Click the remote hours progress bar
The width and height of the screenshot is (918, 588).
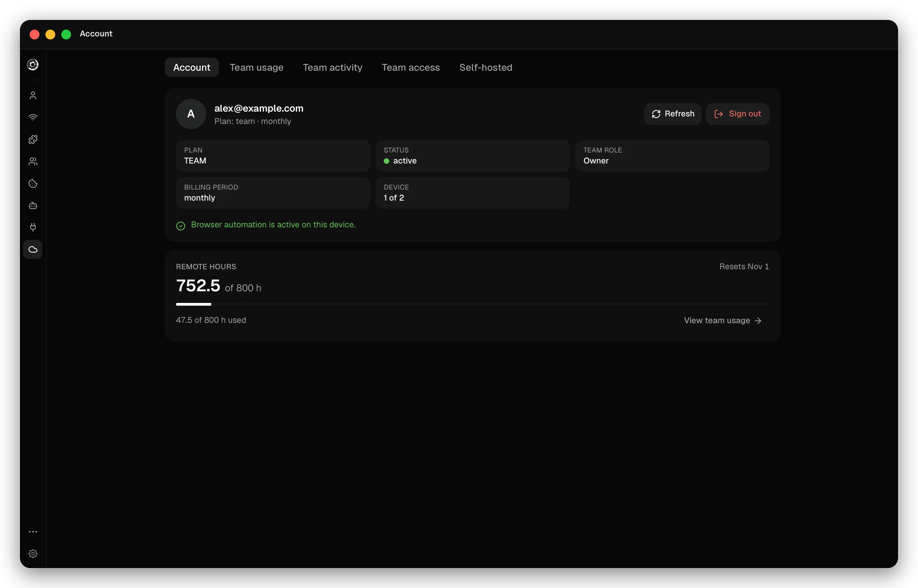[472, 304]
